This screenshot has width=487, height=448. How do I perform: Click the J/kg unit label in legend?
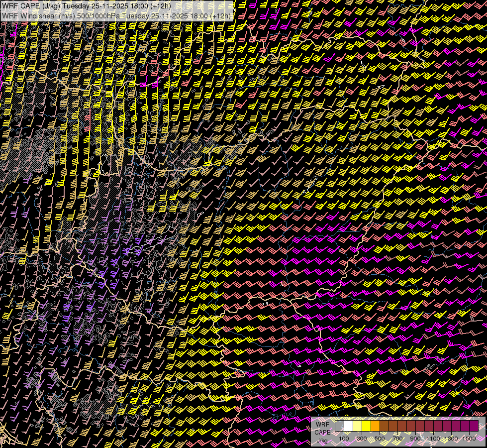pos(322,441)
